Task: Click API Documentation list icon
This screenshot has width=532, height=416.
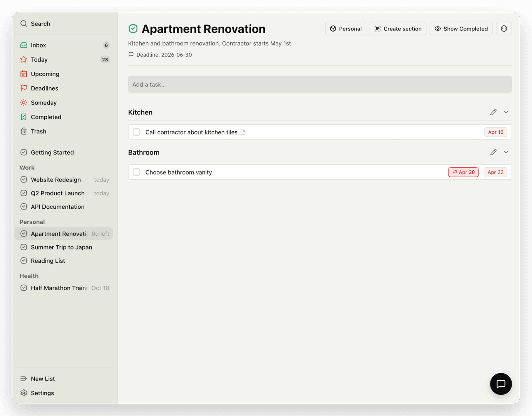Action: pos(24,206)
